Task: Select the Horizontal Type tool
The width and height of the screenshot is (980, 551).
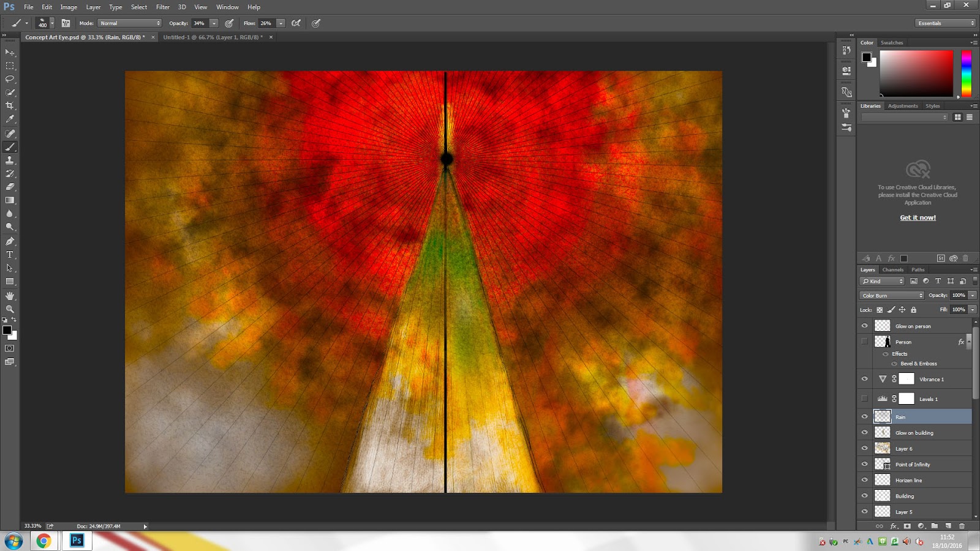Action: [x=10, y=255]
